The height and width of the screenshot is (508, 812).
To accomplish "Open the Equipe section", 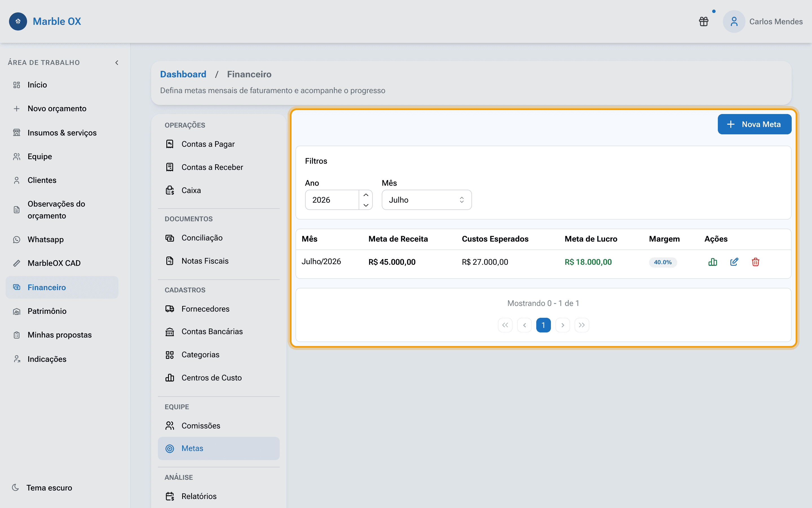I will point(62,157).
